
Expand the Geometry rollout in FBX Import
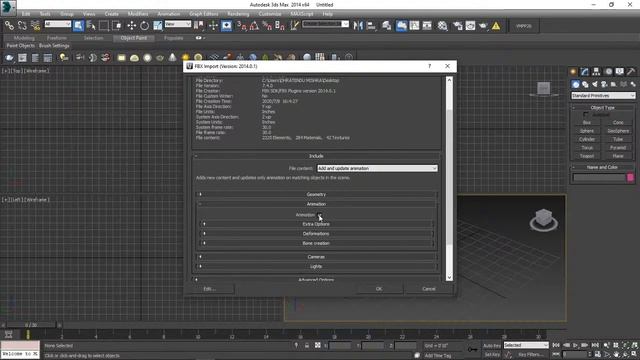coord(316,194)
